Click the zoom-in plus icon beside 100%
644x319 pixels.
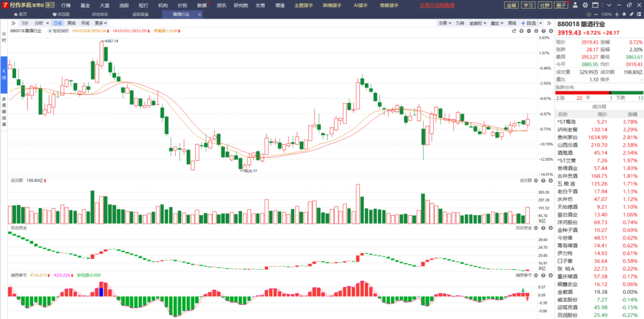[617, 14]
